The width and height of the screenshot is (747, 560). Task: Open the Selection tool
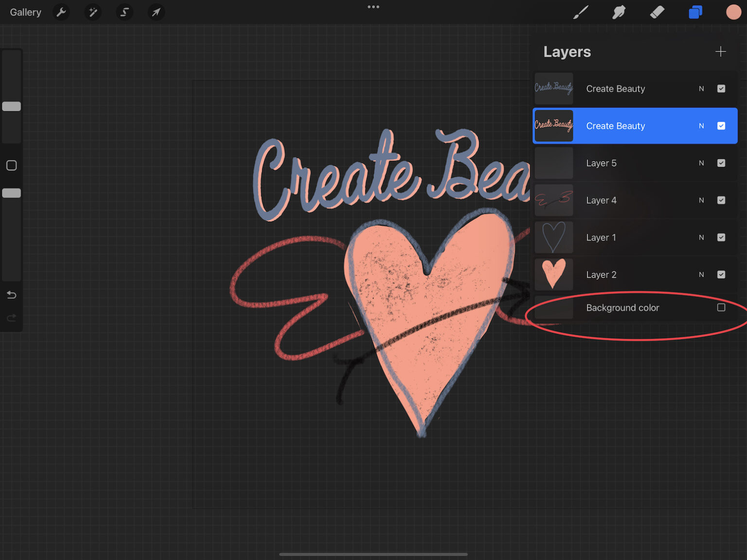click(124, 12)
